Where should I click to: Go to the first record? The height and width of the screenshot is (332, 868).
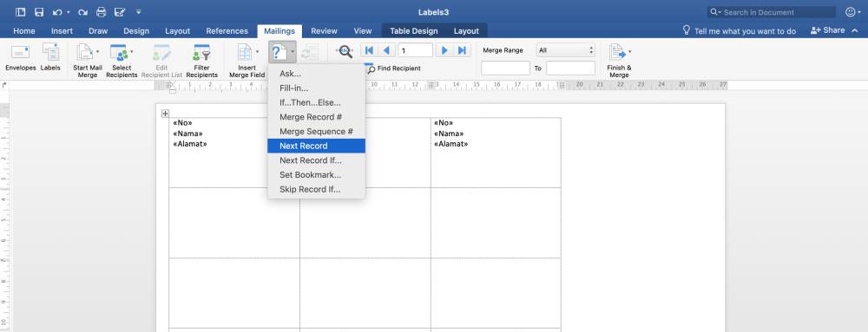coord(369,50)
